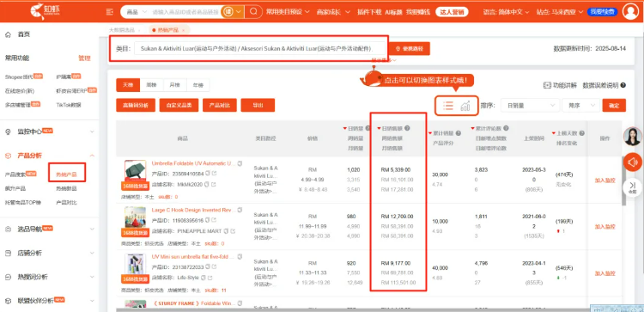Click inside the product ID search input
Screen dimensions: 644x312
(x=185, y=12)
